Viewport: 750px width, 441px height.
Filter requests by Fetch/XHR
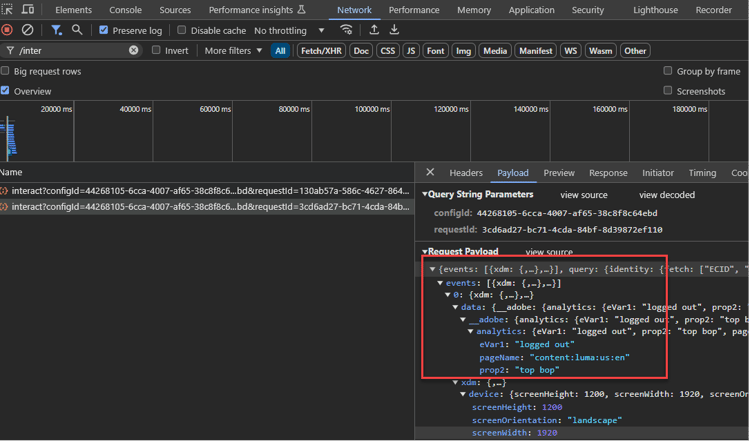pos(320,51)
